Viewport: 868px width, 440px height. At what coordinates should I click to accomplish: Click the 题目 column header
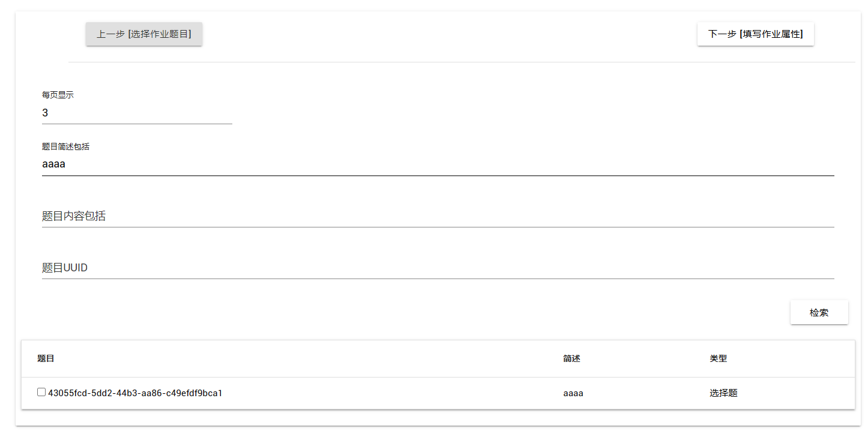pyautogui.click(x=46, y=359)
